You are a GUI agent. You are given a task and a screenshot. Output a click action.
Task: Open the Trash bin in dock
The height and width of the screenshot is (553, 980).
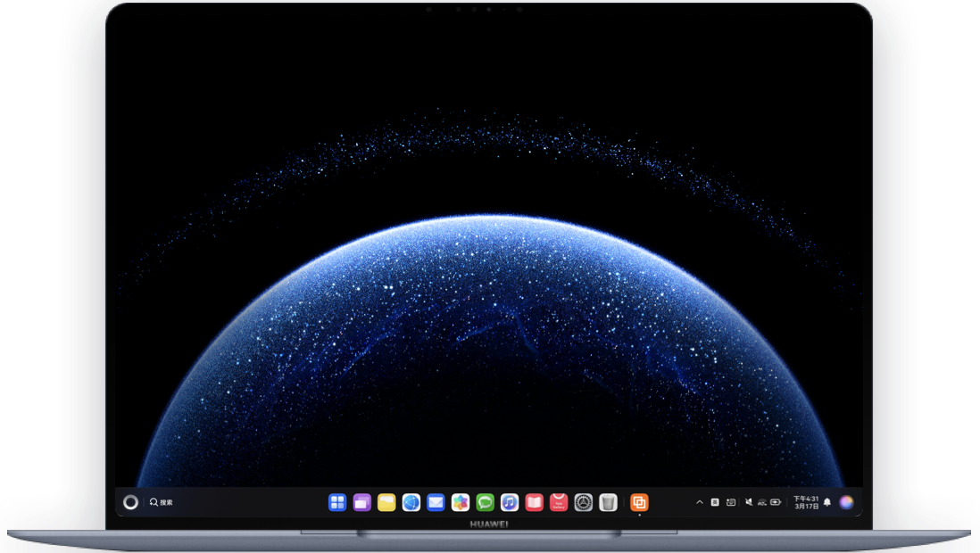pyautogui.click(x=608, y=502)
